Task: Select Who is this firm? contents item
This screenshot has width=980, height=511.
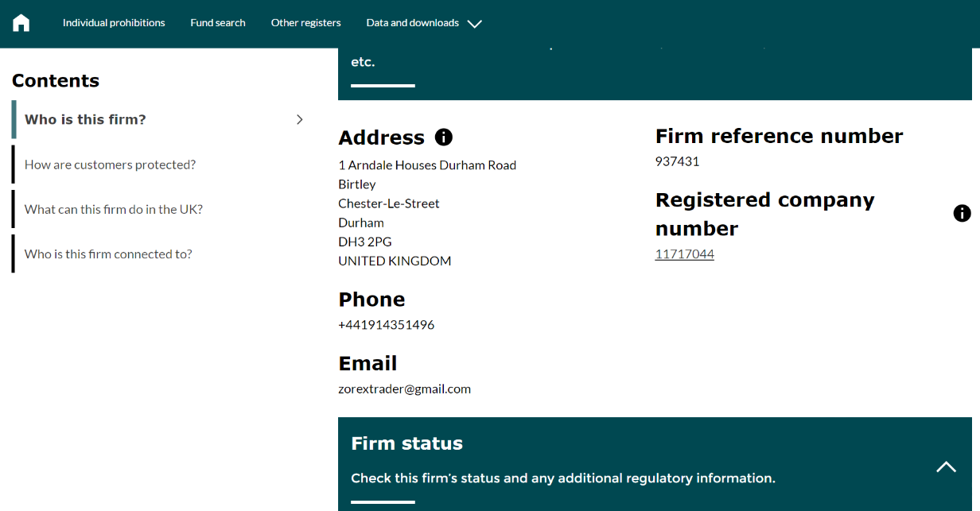Action: [85, 119]
